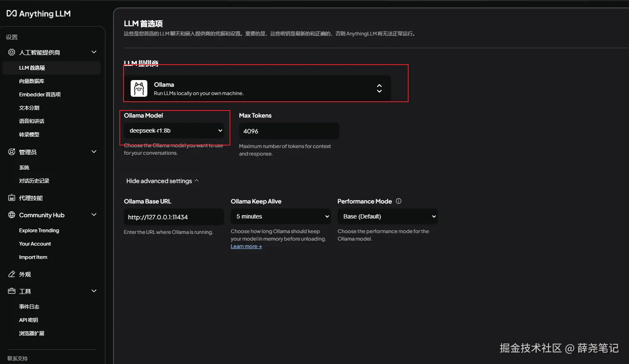Click the 管理员 section label
629x364 pixels.
(x=28, y=152)
